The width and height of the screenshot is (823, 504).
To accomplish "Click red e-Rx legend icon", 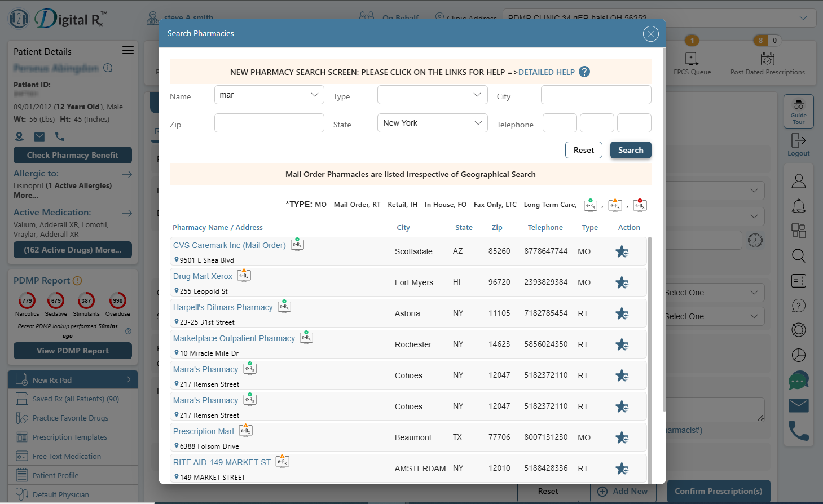I will pyautogui.click(x=640, y=205).
